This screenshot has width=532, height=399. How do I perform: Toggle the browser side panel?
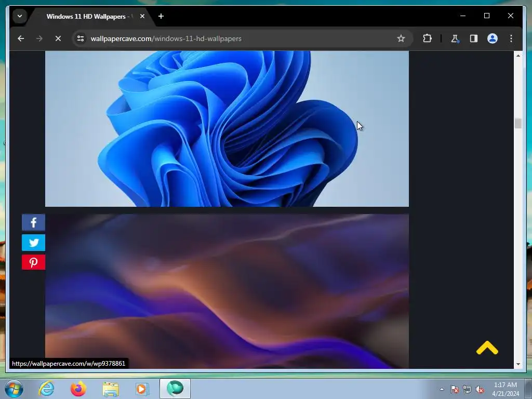tap(474, 38)
